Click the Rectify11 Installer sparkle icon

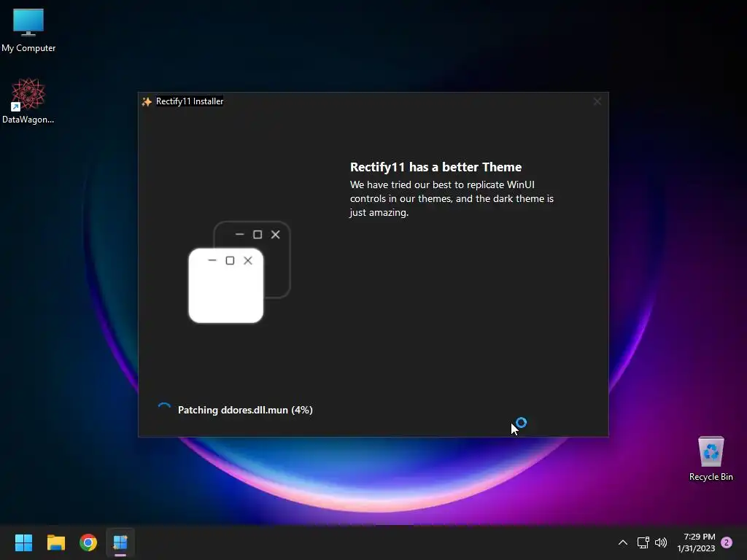tap(147, 101)
